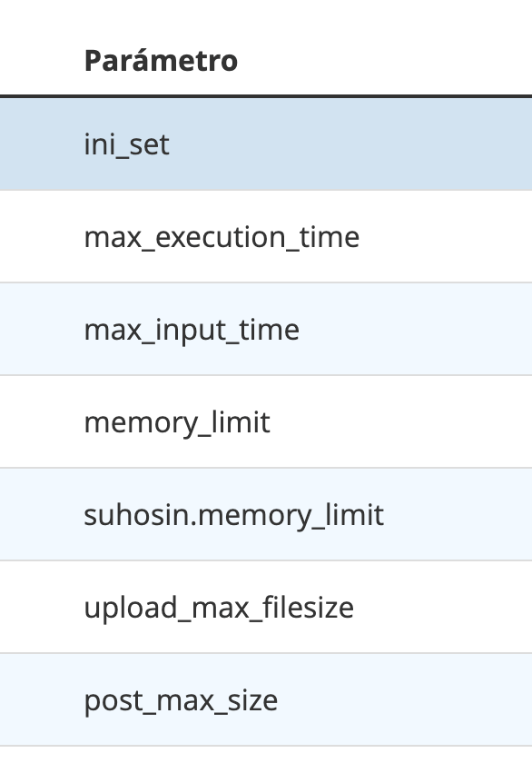Click blank cell area beside suhosin.memory_limit
532x763 pixels.
coord(458,514)
